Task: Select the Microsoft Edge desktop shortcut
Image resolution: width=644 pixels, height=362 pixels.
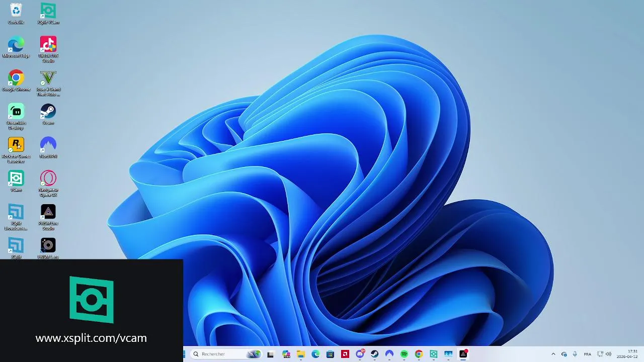Action: [16, 47]
